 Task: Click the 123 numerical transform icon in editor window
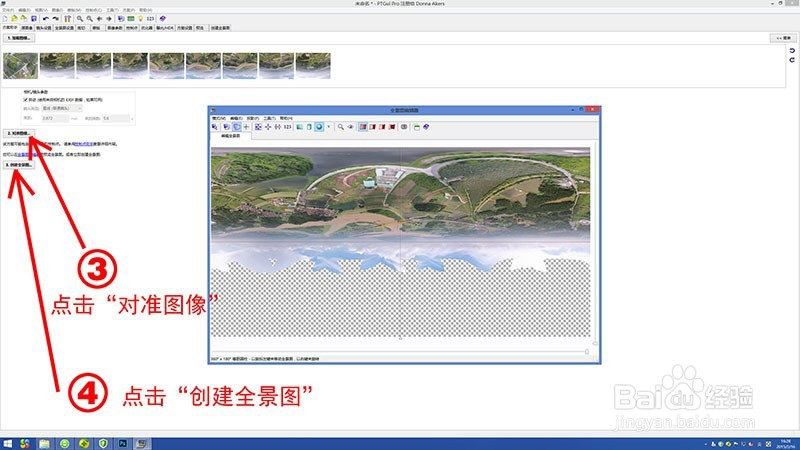pyautogui.click(x=288, y=127)
